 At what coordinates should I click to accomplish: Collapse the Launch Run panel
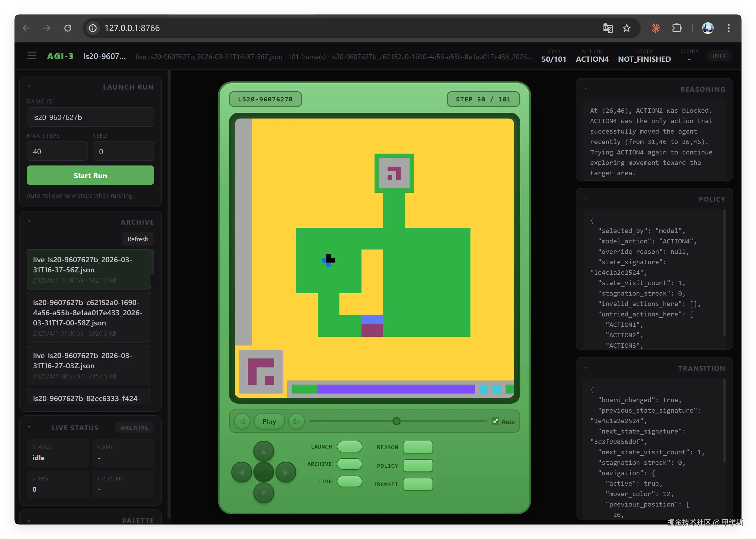pos(29,87)
